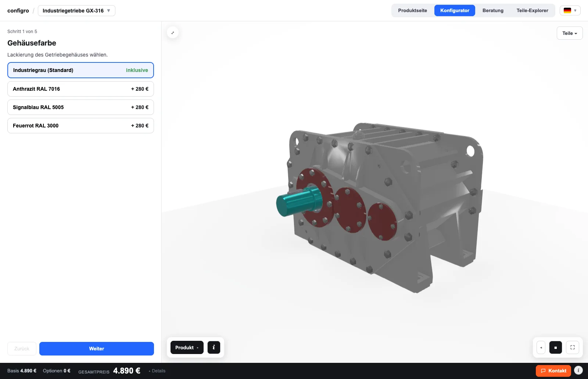Click the Zurück button

tap(22, 349)
